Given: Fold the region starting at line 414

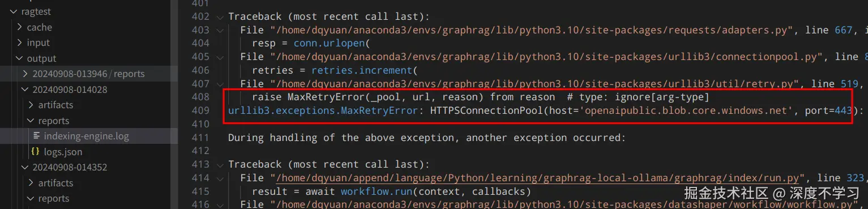Looking at the screenshot, I should [220, 178].
